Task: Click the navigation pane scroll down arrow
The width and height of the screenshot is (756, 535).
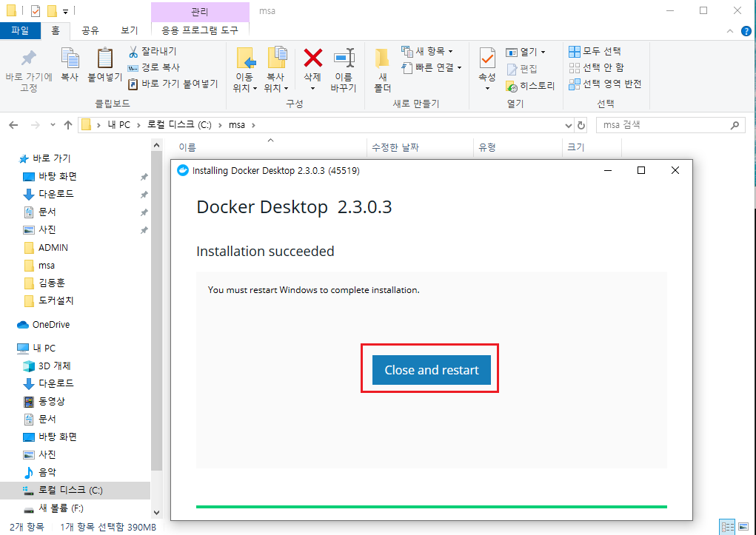Action: (156, 513)
